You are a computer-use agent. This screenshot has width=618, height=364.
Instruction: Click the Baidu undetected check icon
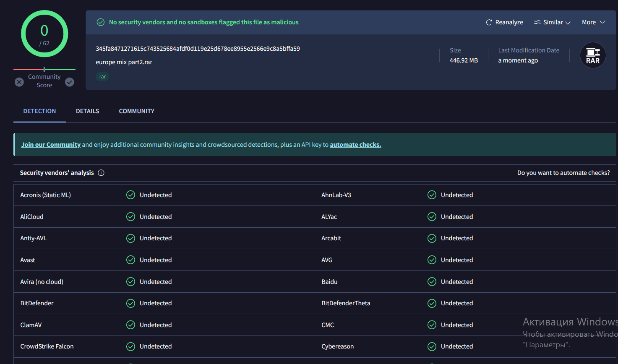[x=432, y=282]
